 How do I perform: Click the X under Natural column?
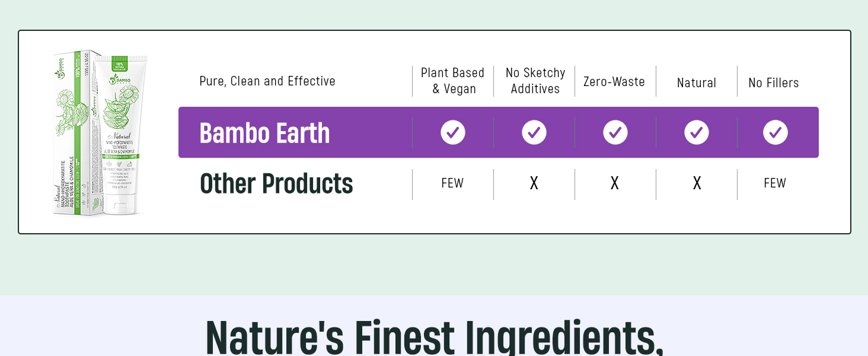click(697, 183)
